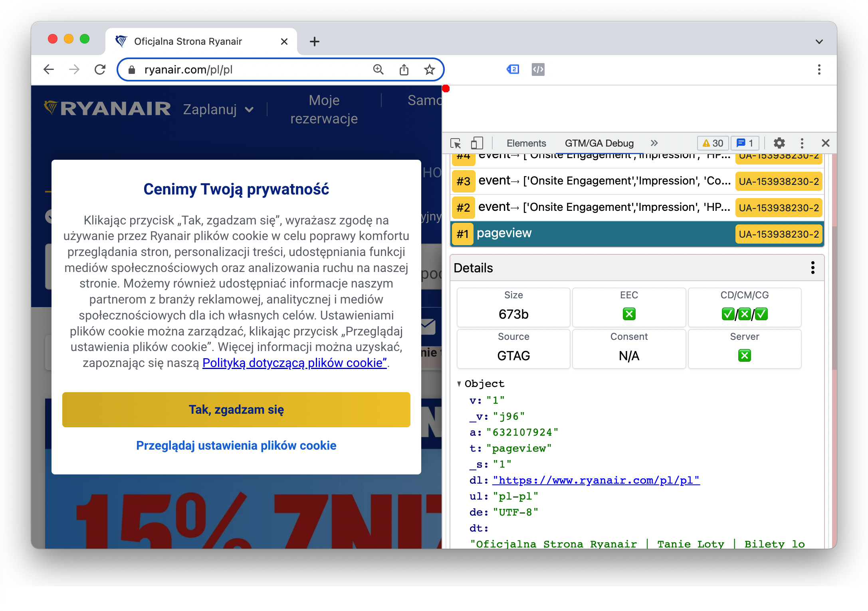Click the zoom magnifier icon in address bar
The height and width of the screenshot is (611, 868).
[x=378, y=69]
